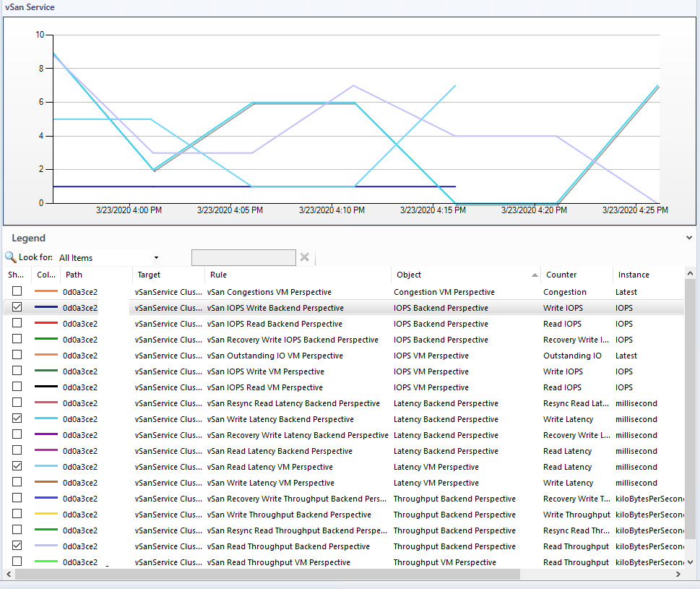This screenshot has width=700, height=589.
Task: Enable the vSan IOPS Read Backend Perspective series
Action: coord(17,323)
